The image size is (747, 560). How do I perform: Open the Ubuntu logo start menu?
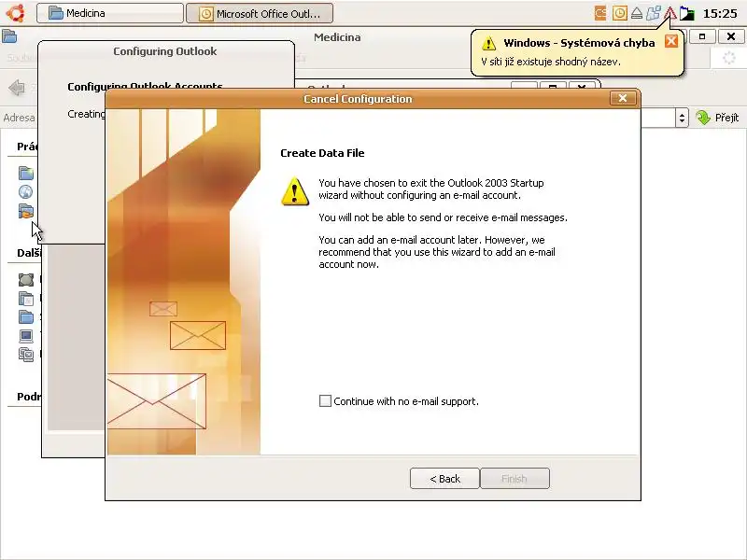15,13
